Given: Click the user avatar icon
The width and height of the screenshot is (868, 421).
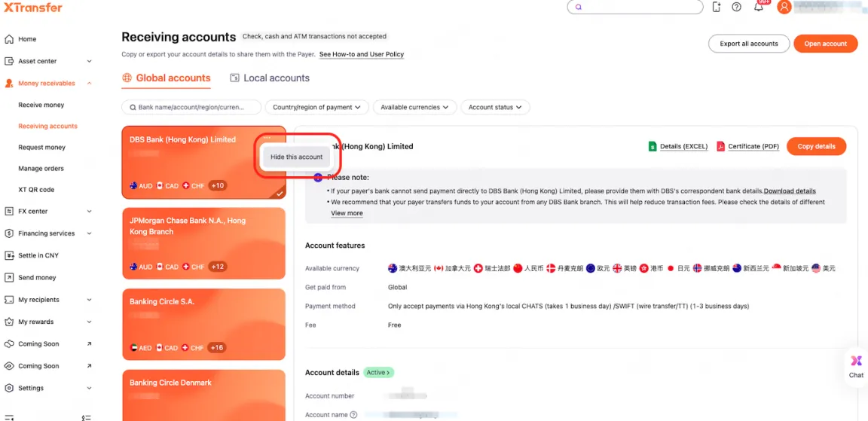Looking at the screenshot, I should tap(784, 7).
